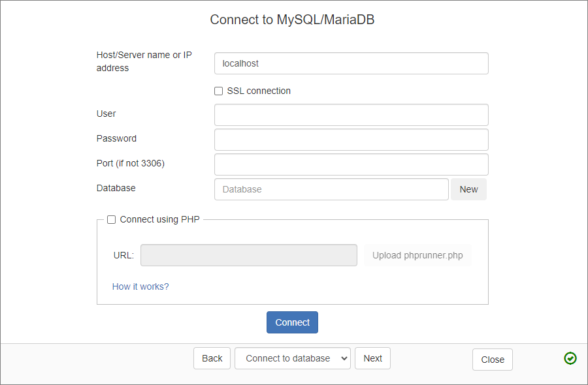
Task: Go back using the Back button
Action: (x=212, y=358)
